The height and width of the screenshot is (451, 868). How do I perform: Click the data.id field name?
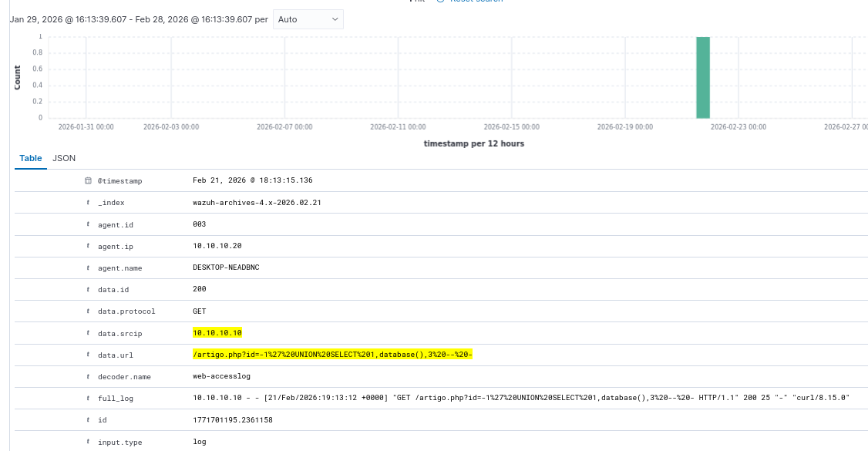113,289
